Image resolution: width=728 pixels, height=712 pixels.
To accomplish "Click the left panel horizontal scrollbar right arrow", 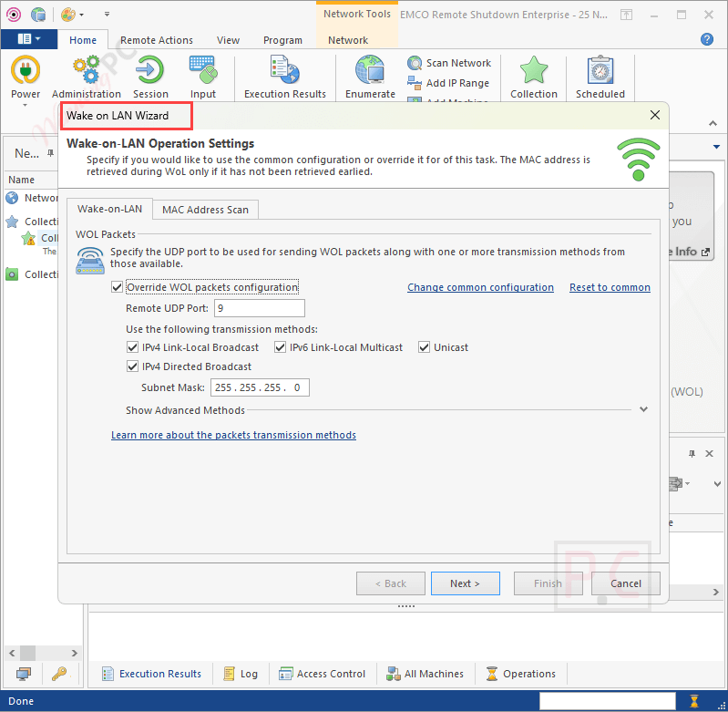I will tap(75, 653).
